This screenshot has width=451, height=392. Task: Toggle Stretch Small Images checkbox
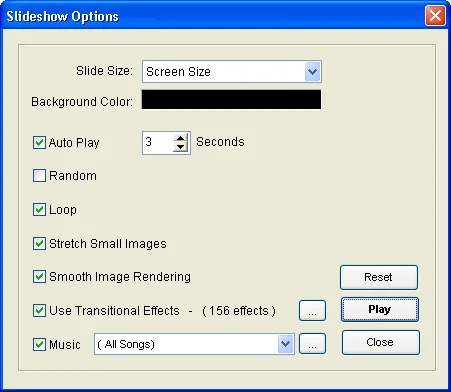(x=39, y=244)
